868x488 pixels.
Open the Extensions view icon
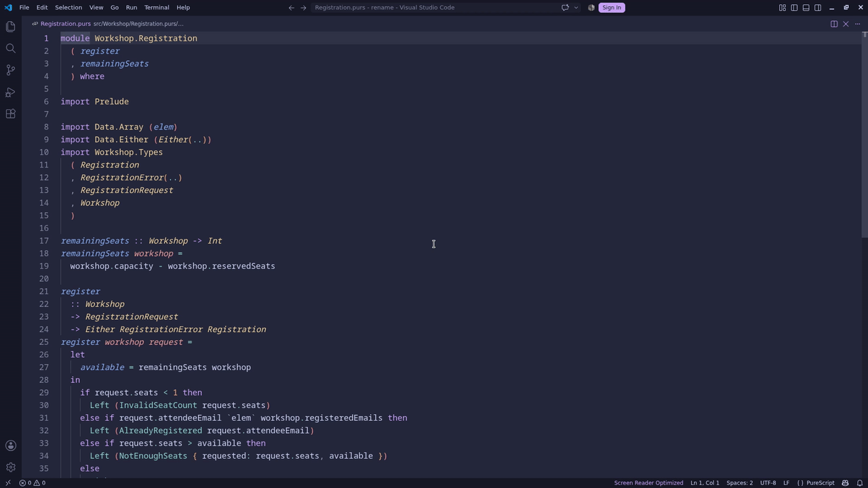(x=10, y=114)
